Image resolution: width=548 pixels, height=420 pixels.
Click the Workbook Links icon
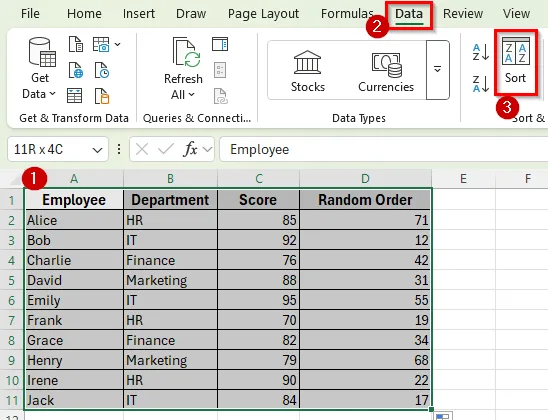[x=221, y=96]
